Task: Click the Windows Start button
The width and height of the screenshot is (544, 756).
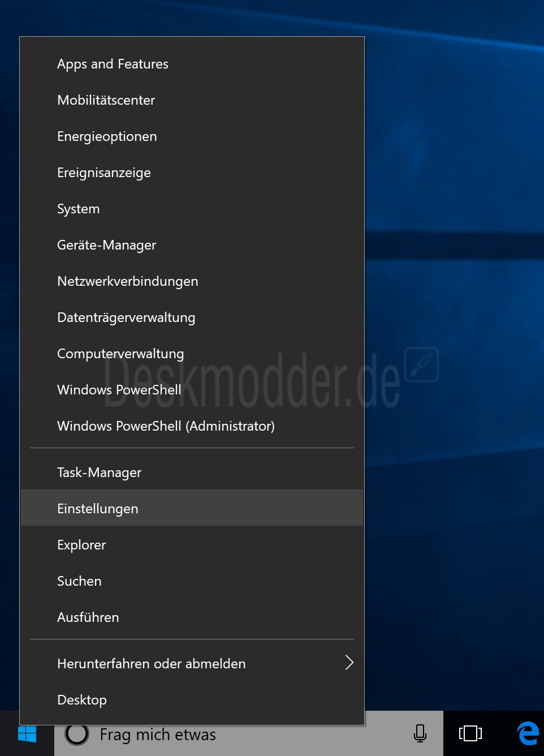Action: tap(27, 734)
